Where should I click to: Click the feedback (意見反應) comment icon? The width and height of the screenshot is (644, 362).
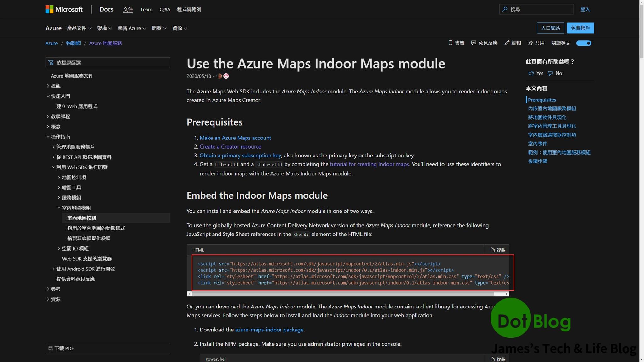coord(474,43)
